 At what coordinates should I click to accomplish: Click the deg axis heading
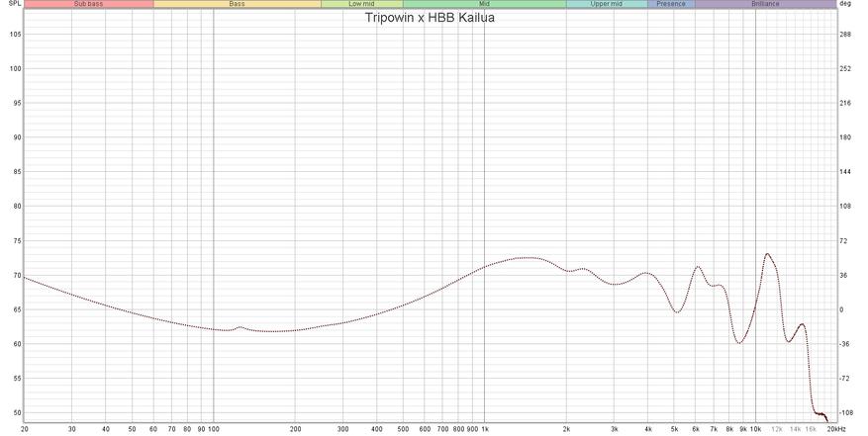[x=845, y=3]
